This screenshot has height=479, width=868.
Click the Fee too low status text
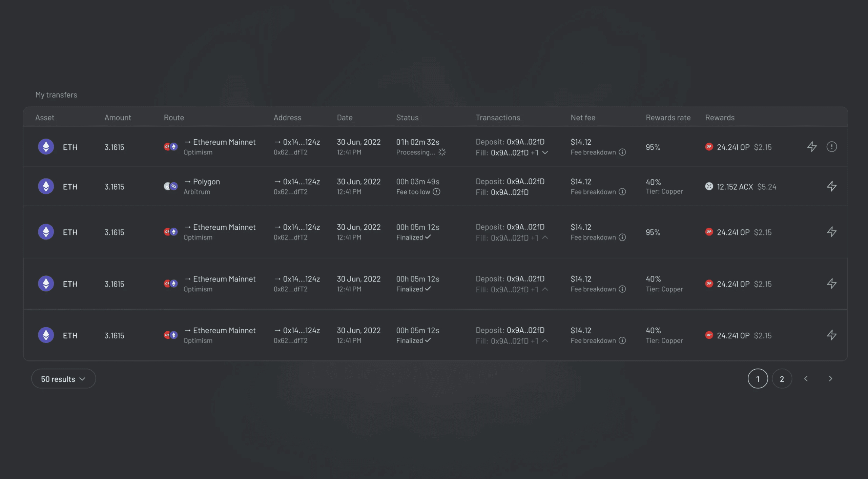(413, 192)
